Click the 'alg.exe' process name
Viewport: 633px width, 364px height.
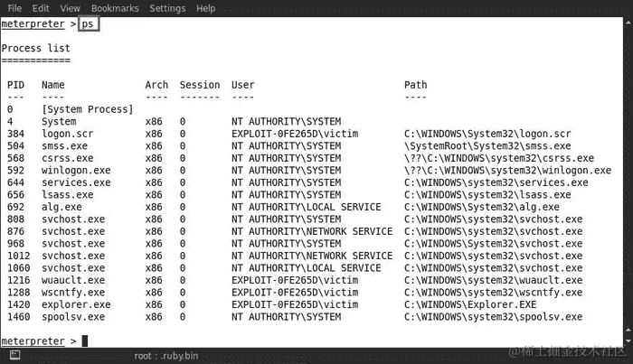pyautogui.click(x=61, y=207)
